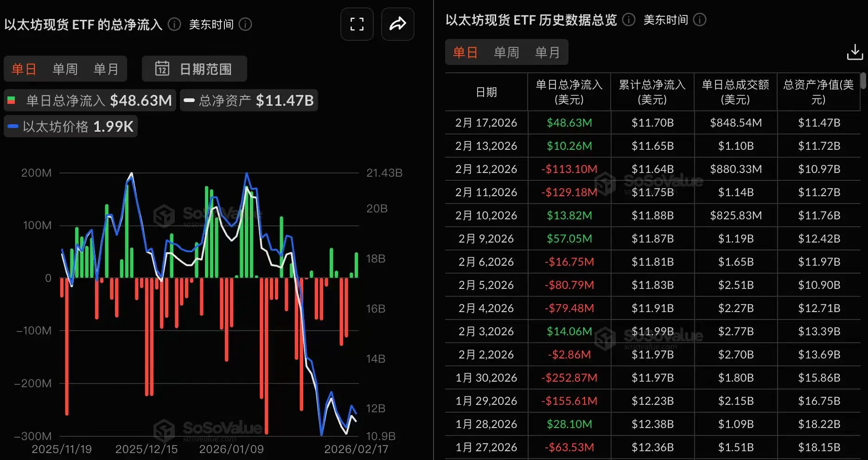Switch chart to 单月 view
868x460 pixels.
[106, 69]
